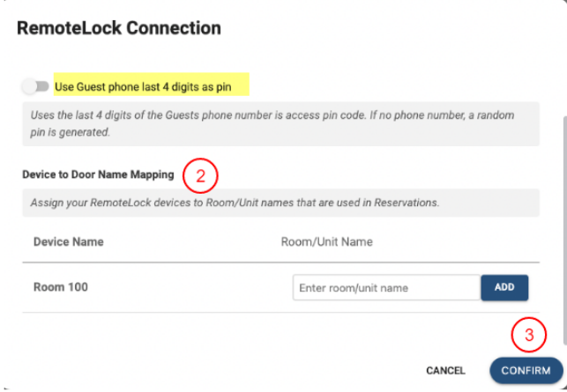Click the Device Name column header

tap(68, 241)
